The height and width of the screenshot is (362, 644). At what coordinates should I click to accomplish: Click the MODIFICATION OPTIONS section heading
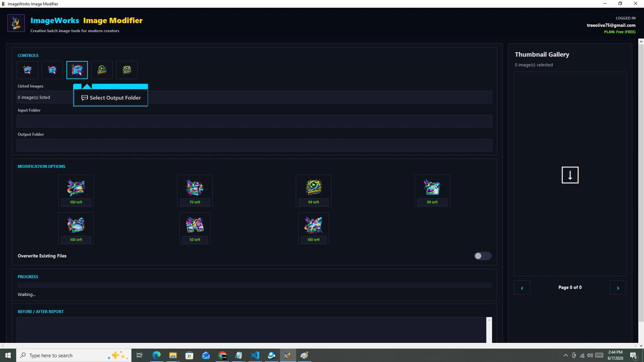pyautogui.click(x=42, y=167)
